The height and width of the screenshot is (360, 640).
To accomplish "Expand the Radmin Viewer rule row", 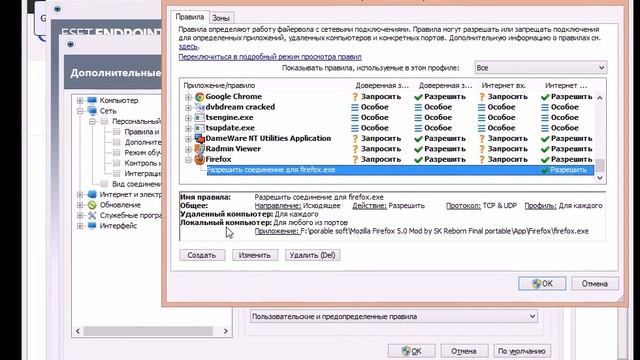I will point(188,149).
